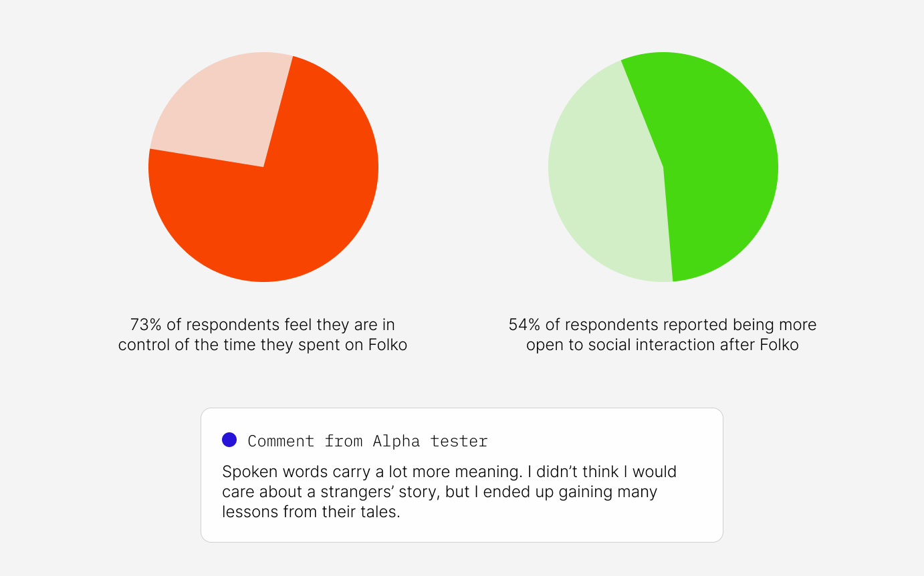The width and height of the screenshot is (924, 576).
Task: Click the word 'Alpha' in the comment heading
Action: [x=396, y=441]
